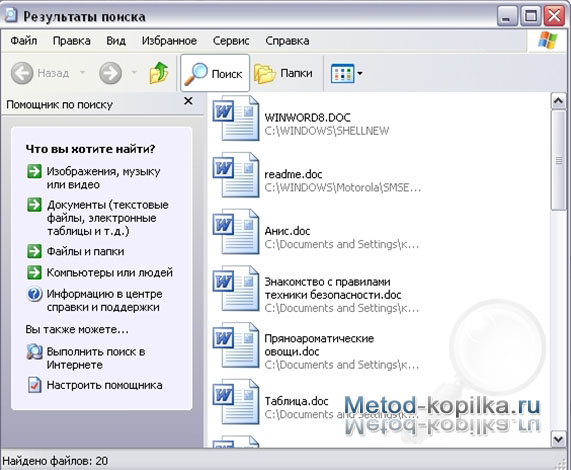
Task: Open the Views icon dropdown arrow
Action: 360,73
